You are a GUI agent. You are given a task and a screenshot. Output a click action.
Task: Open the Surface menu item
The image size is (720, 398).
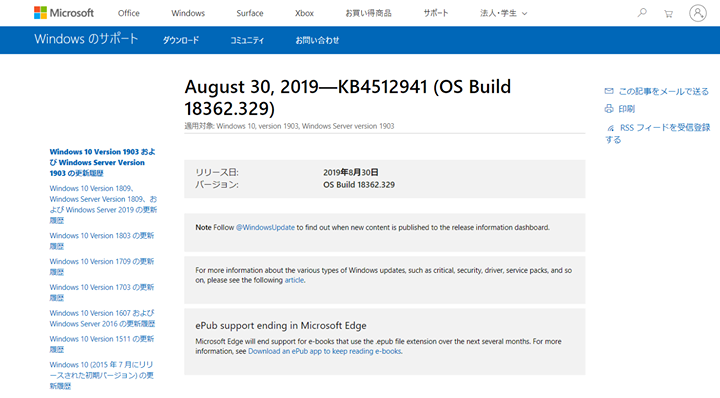click(x=250, y=13)
